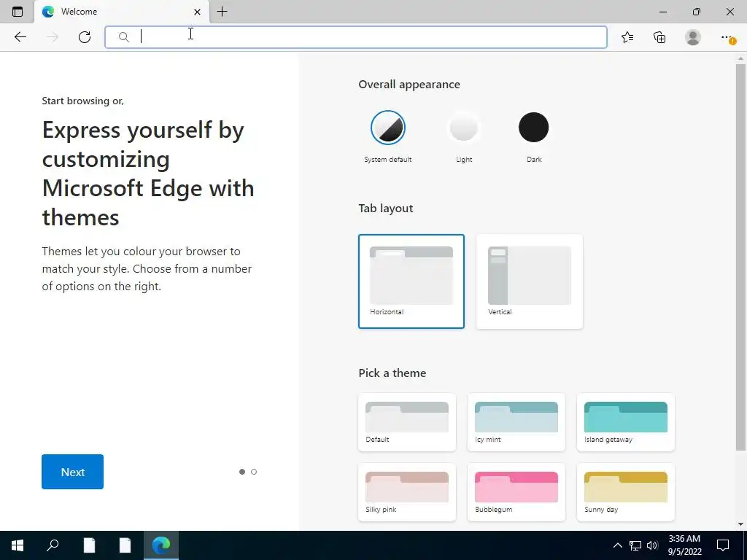Open taskbar Search magnifier

(x=53, y=545)
